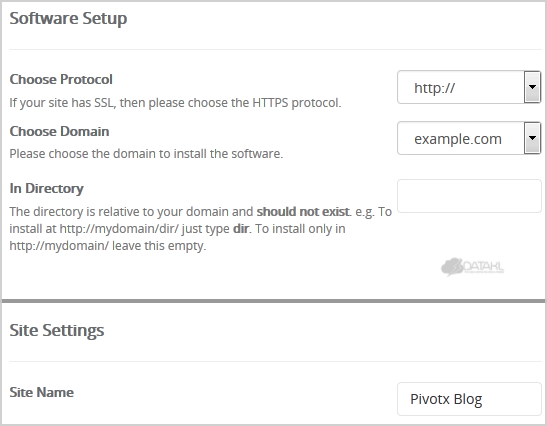Click the gray divider above Site Settings
The width and height of the screenshot is (547, 426).
[x=274, y=300]
